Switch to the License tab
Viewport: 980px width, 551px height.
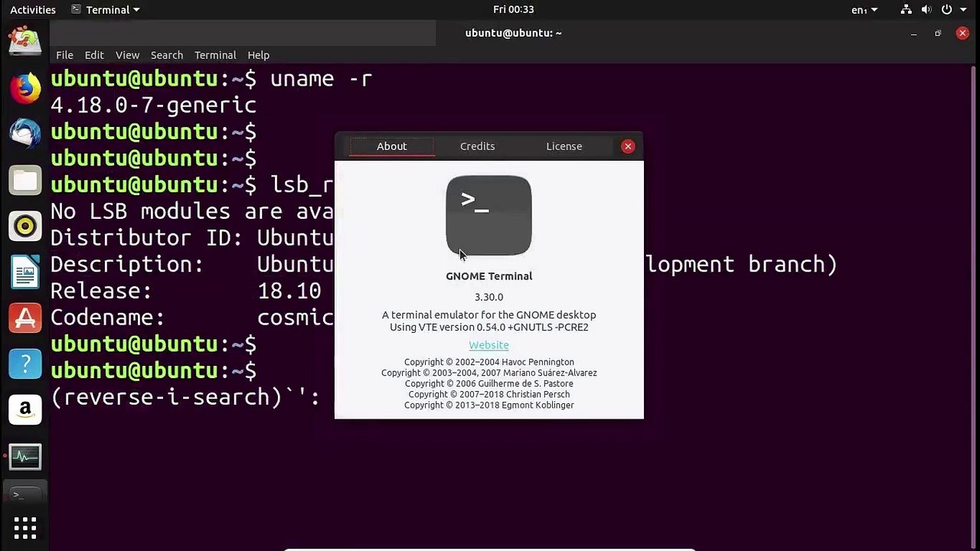point(564,146)
